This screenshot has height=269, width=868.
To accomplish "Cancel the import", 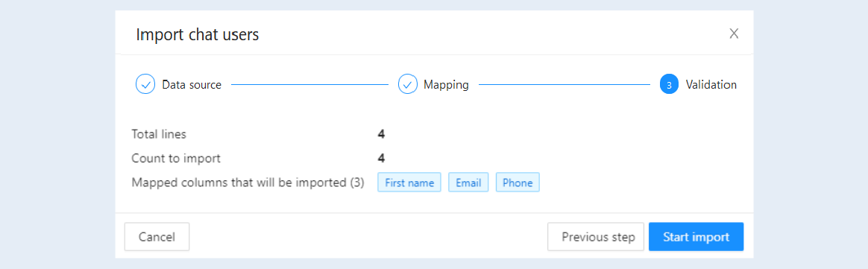I will [x=157, y=237].
